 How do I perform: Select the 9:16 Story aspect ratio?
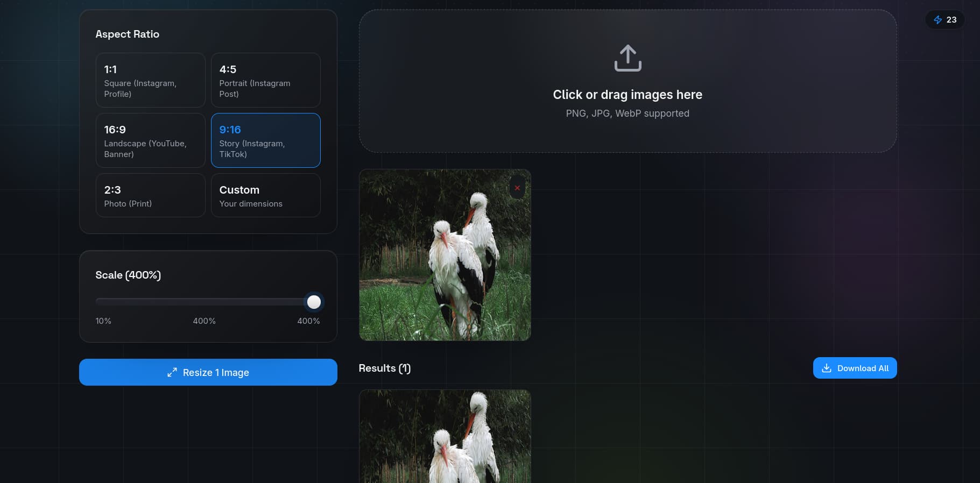[265, 140]
